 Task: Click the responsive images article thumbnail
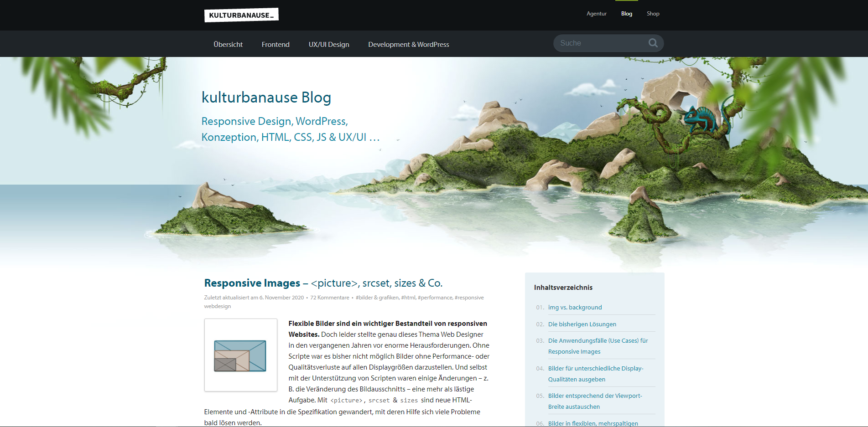pyautogui.click(x=240, y=355)
